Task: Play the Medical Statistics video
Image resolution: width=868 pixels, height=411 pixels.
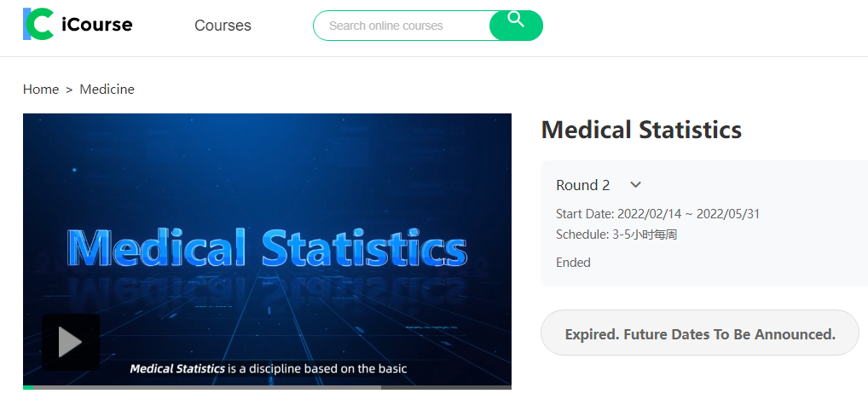Action: tap(71, 343)
